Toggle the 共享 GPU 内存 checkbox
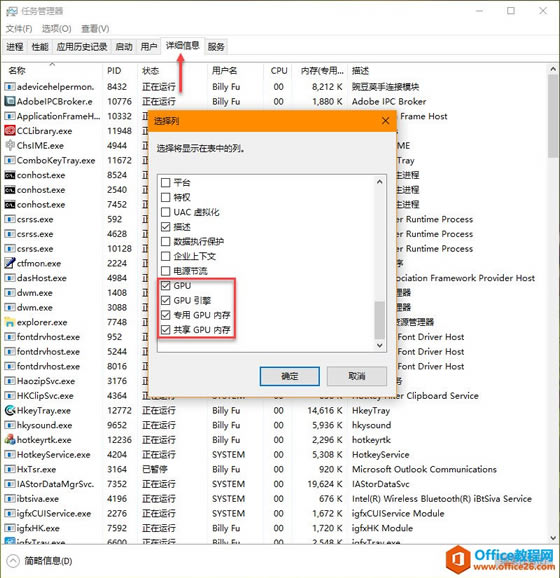 click(x=166, y=330)
